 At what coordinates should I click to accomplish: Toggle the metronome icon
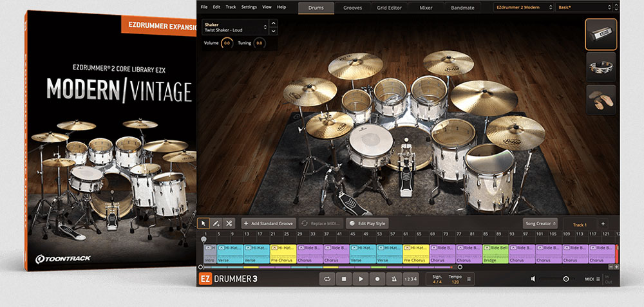(x=394, y=279)
